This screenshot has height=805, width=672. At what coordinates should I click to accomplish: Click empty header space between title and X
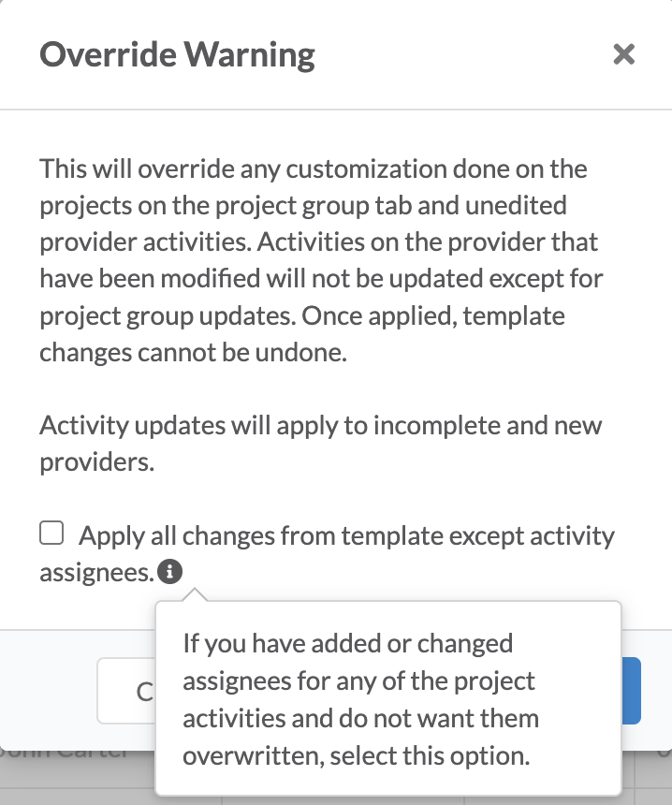462,54
